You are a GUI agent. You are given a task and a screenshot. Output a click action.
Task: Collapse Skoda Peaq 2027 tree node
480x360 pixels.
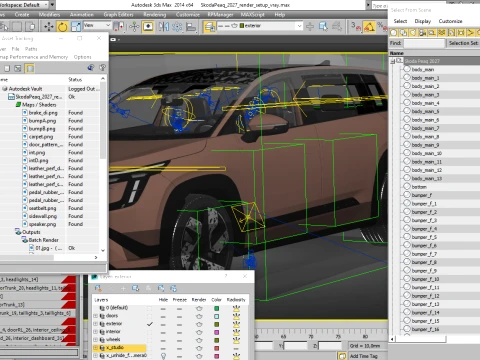pyautogui.click(x=393, y=61)
